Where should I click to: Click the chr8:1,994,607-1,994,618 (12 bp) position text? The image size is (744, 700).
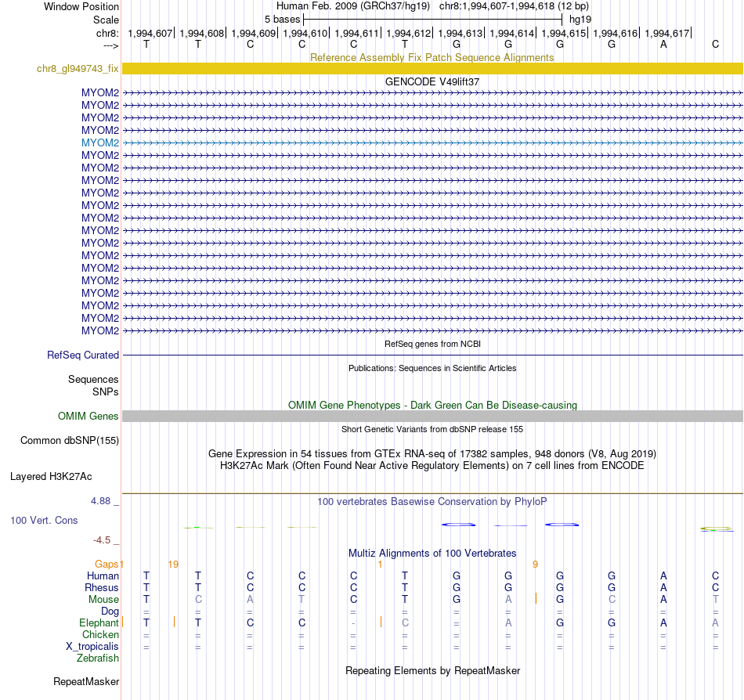pyautogui.click(x=514, y=6)
